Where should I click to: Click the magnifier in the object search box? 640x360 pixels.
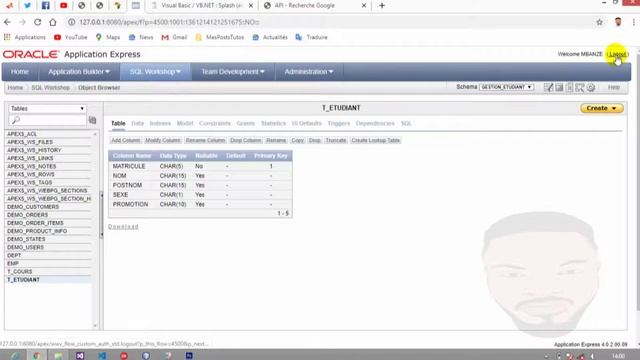coord(16,120)
